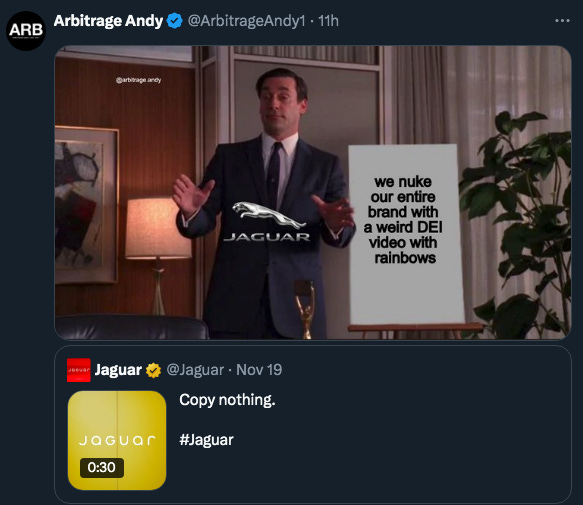Open the @ArbitrageAndy1 handle link
The width and height of the screenshot is (583, 505).
pos(246,21)
